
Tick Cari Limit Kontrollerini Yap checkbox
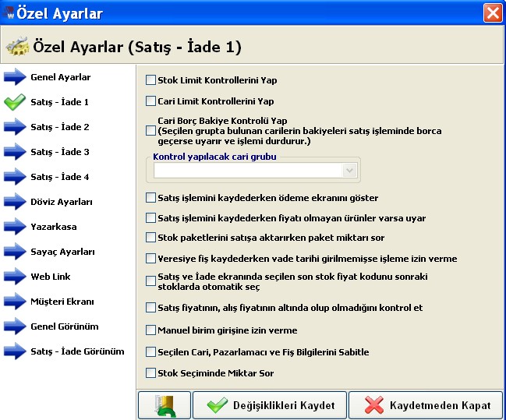point(150,101)
